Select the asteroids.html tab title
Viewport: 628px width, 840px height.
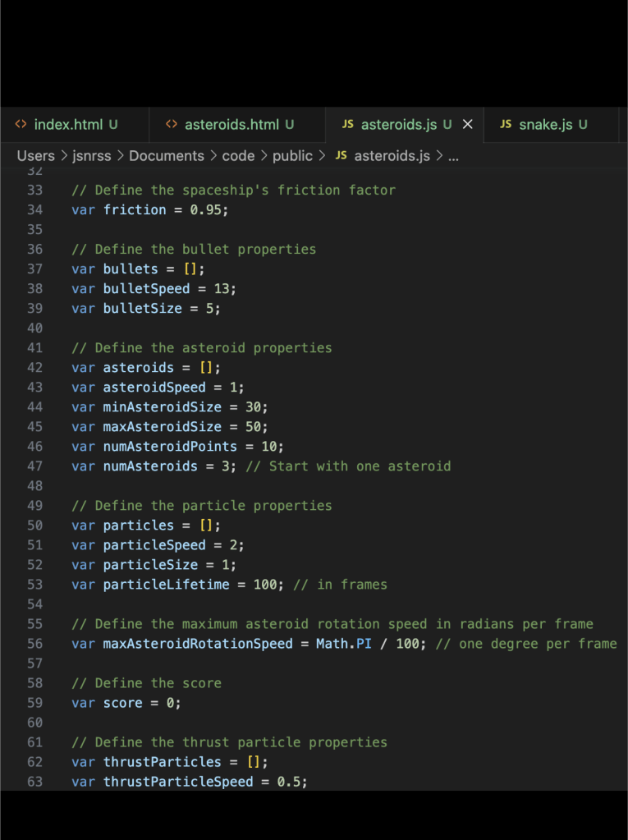(x=232, y=125)
